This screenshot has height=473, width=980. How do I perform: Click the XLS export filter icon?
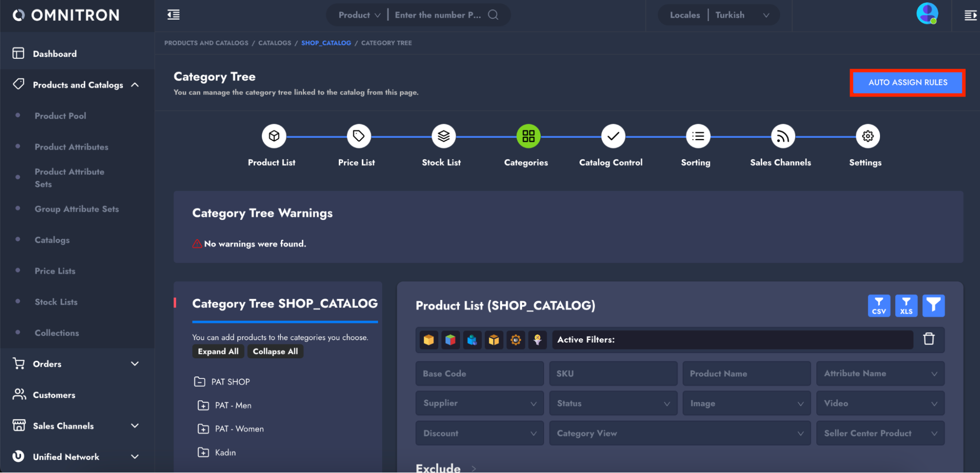(906, 306)
